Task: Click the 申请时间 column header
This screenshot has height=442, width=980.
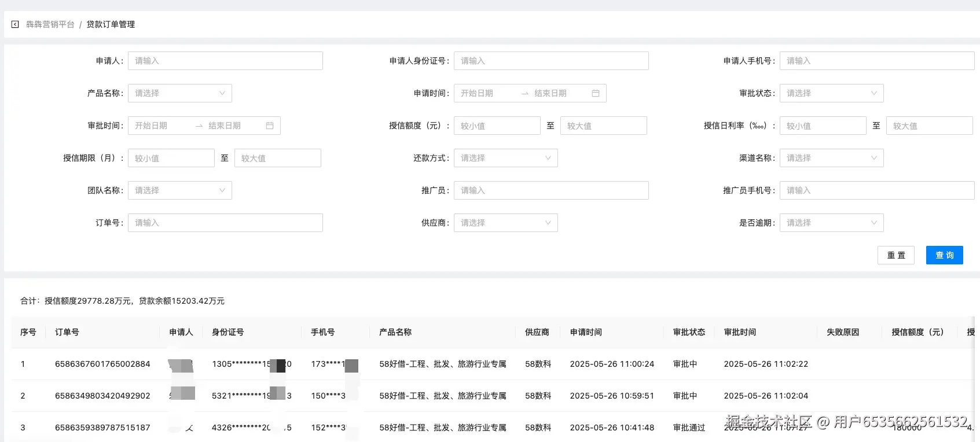Action: (586, 332)
